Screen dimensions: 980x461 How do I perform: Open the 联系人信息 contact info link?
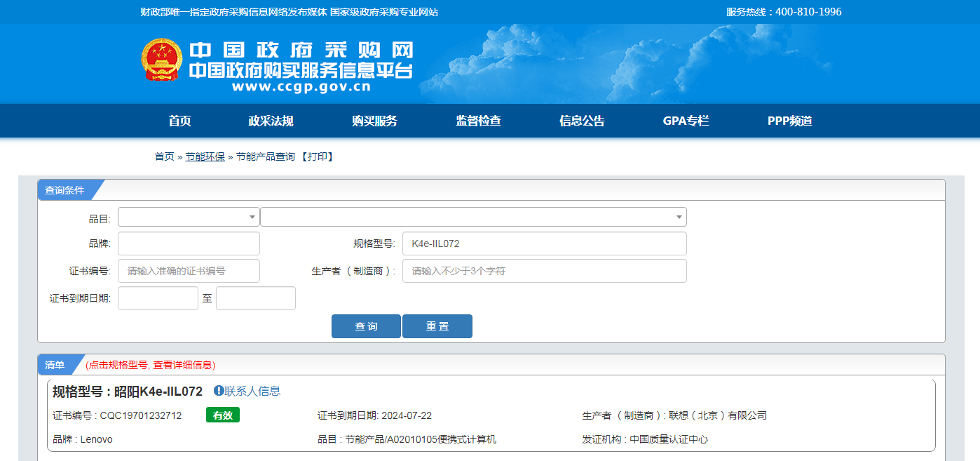[252, 391]
